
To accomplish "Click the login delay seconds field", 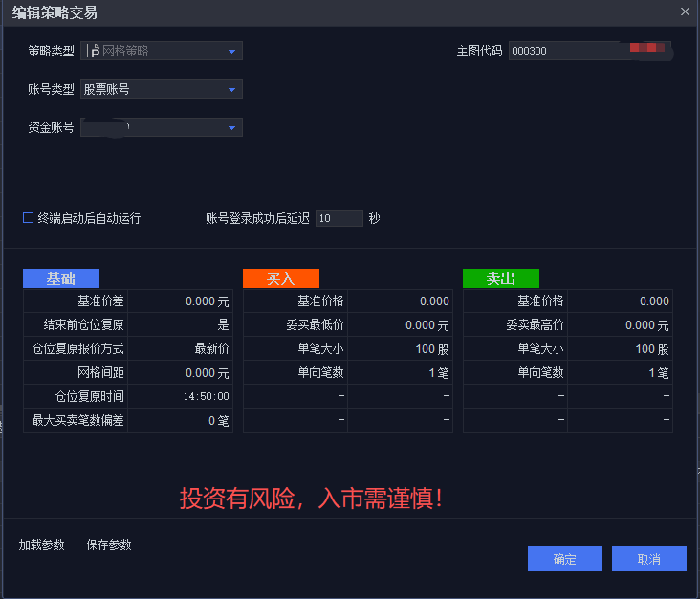I will click(339, 218).
